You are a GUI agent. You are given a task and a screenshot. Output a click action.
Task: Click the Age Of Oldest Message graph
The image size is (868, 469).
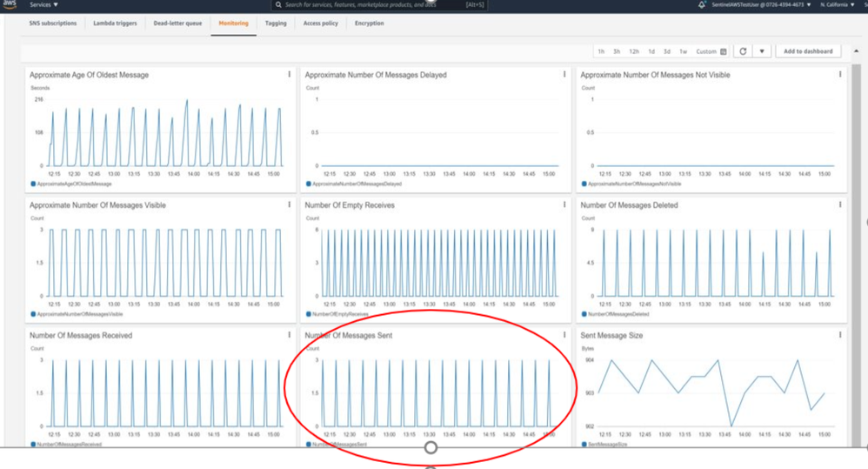[x=164, y=133]
